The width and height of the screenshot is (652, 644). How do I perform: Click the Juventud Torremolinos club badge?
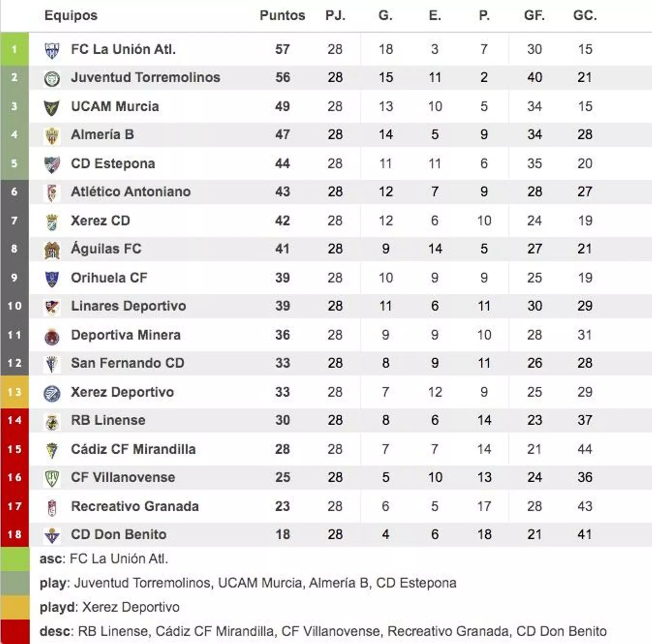(x=52, y=78)
